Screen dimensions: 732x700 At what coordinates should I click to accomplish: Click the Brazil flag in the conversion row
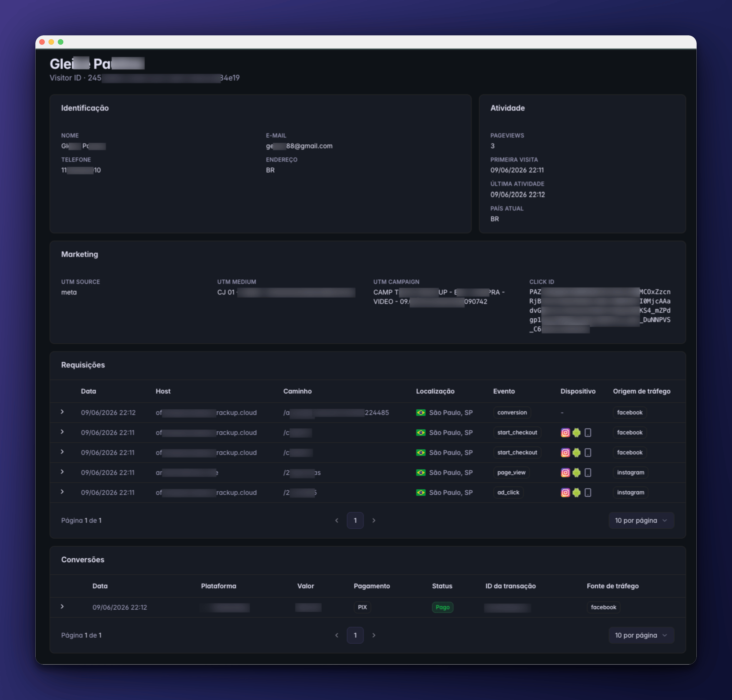coord(421,412)
